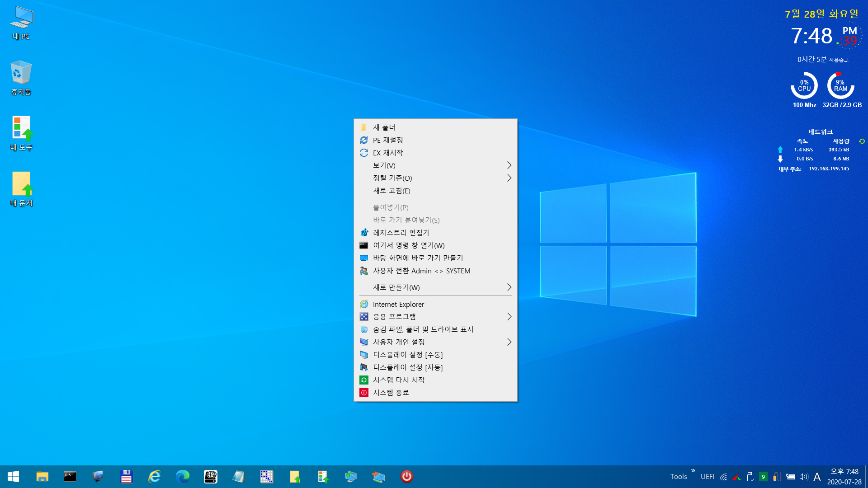Select 사용자 전환 Admin <> SYSTEM
The width and height of the screenshot is (868, 488).
tap(435, 271)
